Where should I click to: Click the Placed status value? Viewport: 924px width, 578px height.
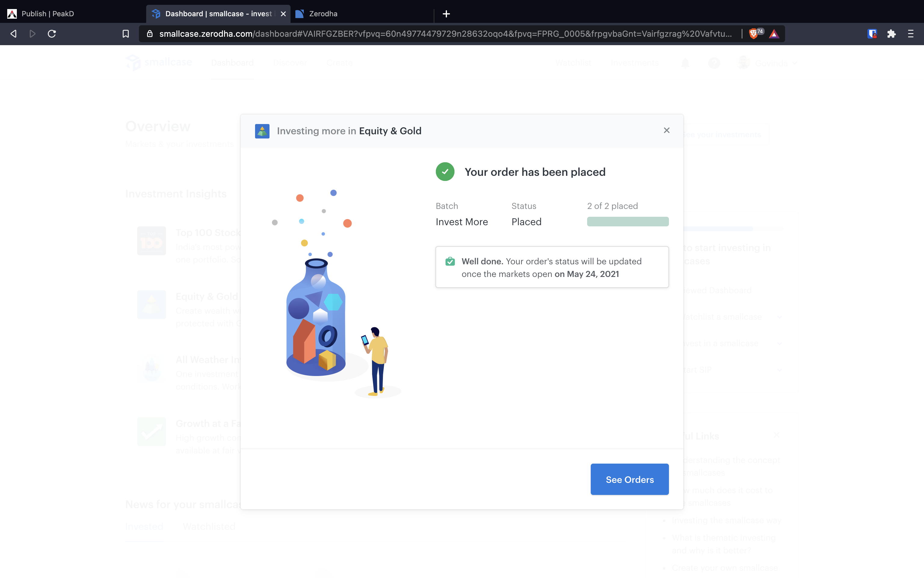click(526, 222)
